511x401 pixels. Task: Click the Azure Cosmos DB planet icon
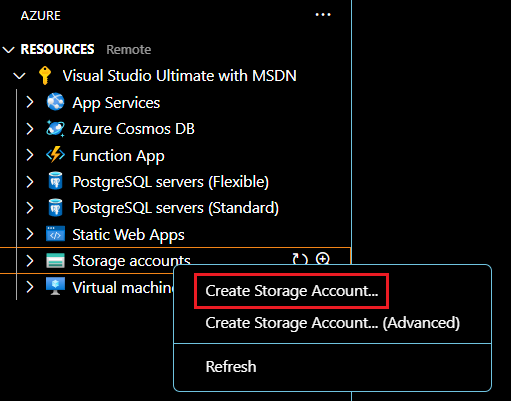(x=55, y=128)
